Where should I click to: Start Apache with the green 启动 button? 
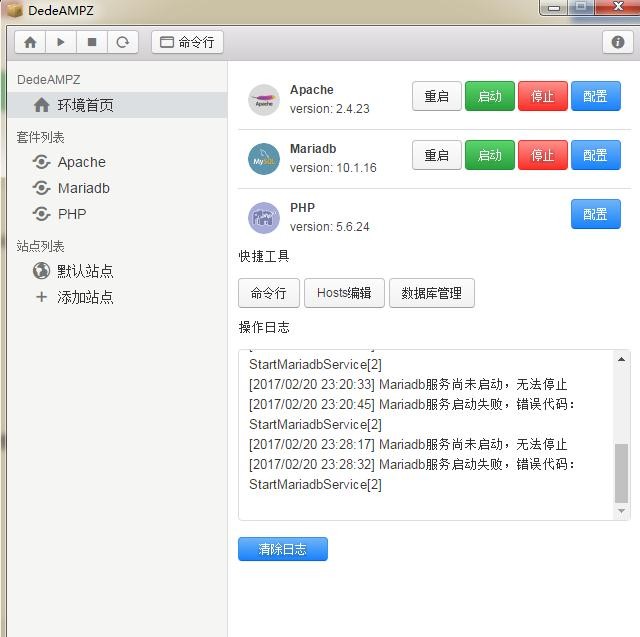tap(490, 96)
